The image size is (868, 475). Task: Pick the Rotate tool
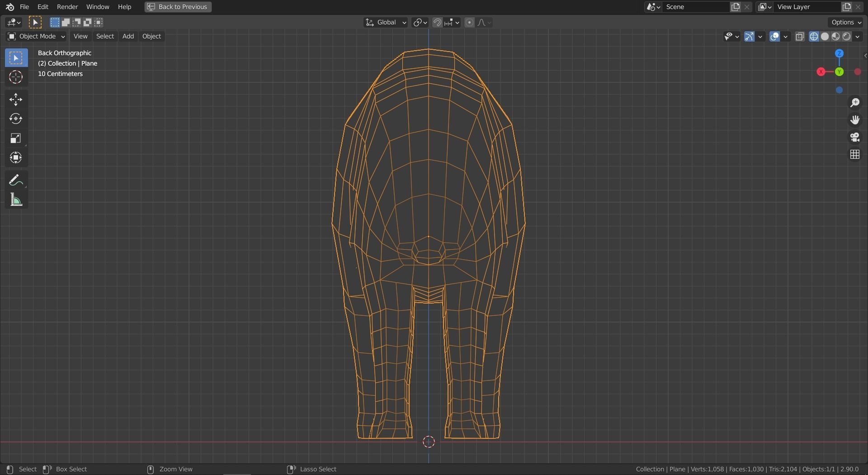(x=16, y=119)
